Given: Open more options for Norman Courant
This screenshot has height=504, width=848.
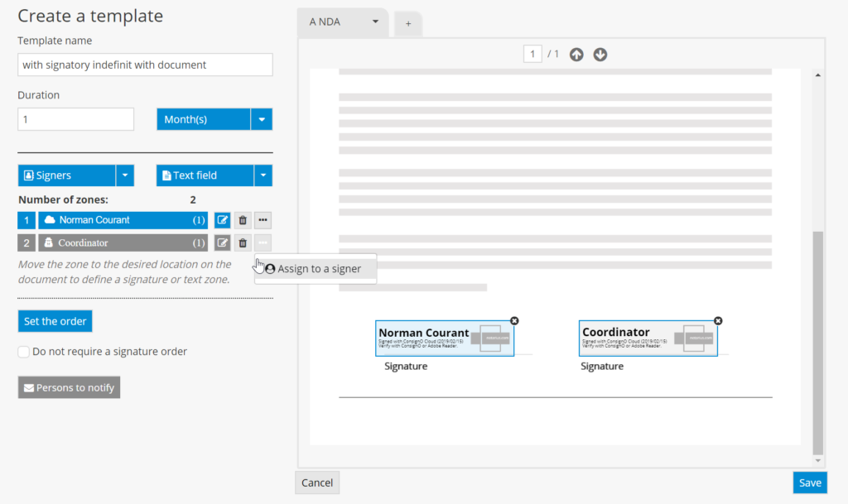Looking at the screenshot, I should [x=263, y=220].
